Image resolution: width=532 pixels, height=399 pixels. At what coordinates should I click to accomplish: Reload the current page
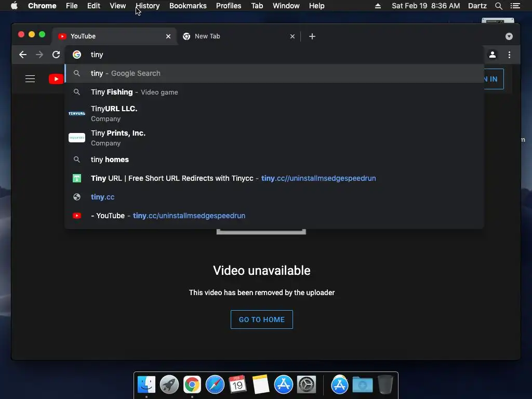(x=56, y=55)
